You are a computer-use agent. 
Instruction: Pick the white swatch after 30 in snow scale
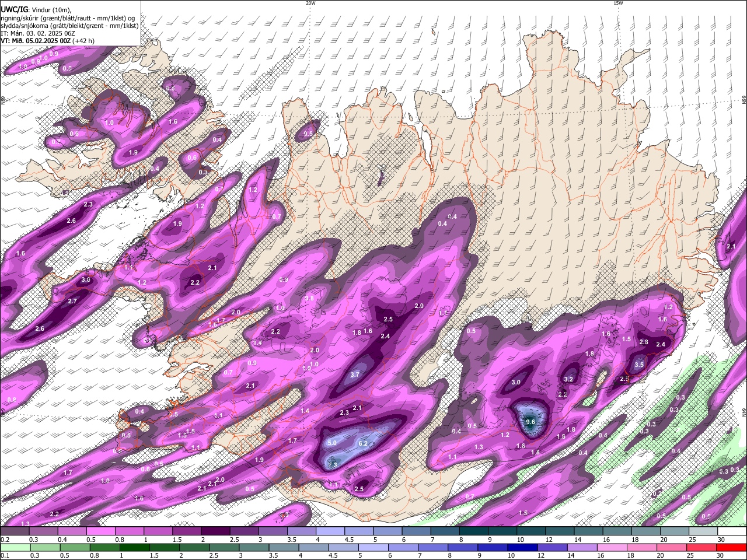(x=732, y=531)
